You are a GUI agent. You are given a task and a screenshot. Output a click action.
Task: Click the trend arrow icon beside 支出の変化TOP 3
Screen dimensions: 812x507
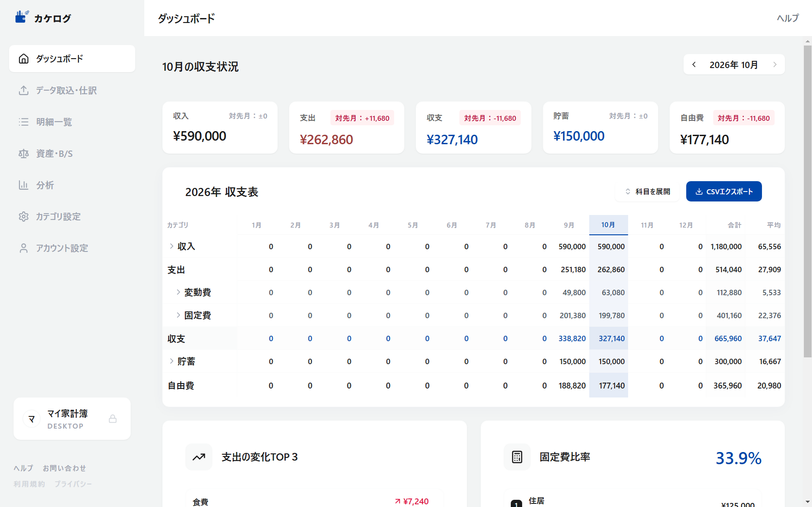pos(199,457)
